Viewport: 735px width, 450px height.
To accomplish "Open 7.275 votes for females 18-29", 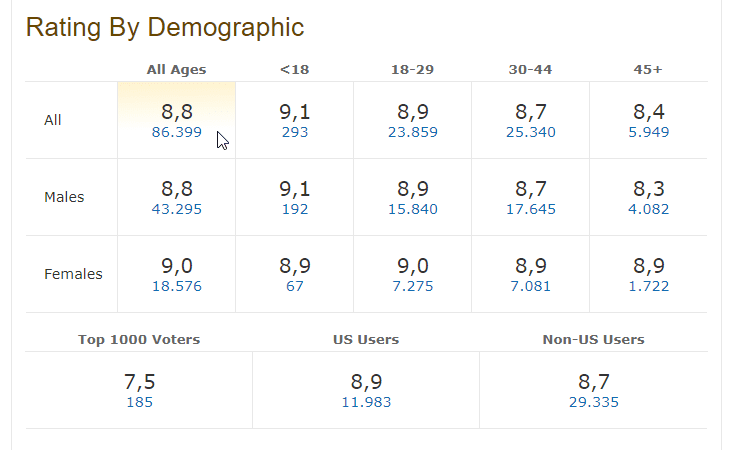I will click(x=412, y=286).
